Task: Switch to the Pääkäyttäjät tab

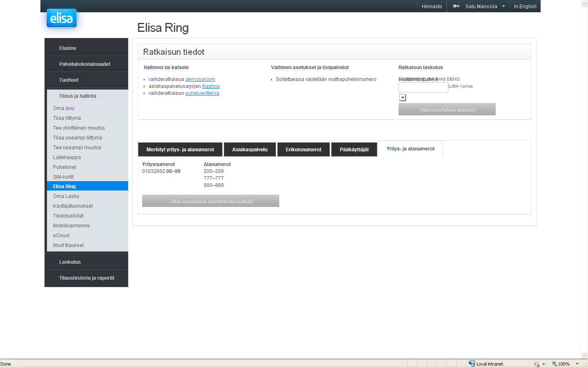Action: [354, 150]
